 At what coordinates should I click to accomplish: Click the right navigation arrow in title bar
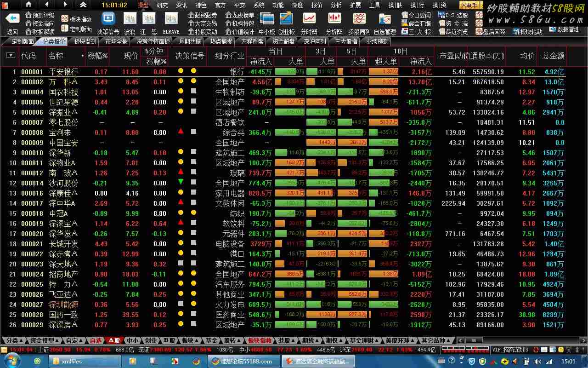click(65, 5)
